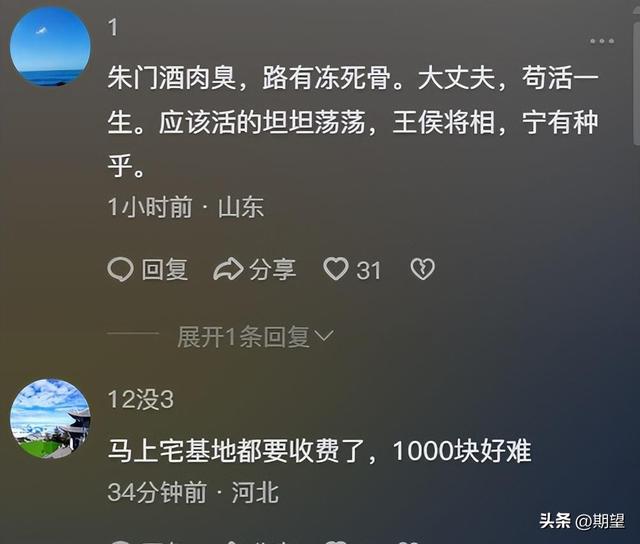Click the like count 31

coord(369,271)
